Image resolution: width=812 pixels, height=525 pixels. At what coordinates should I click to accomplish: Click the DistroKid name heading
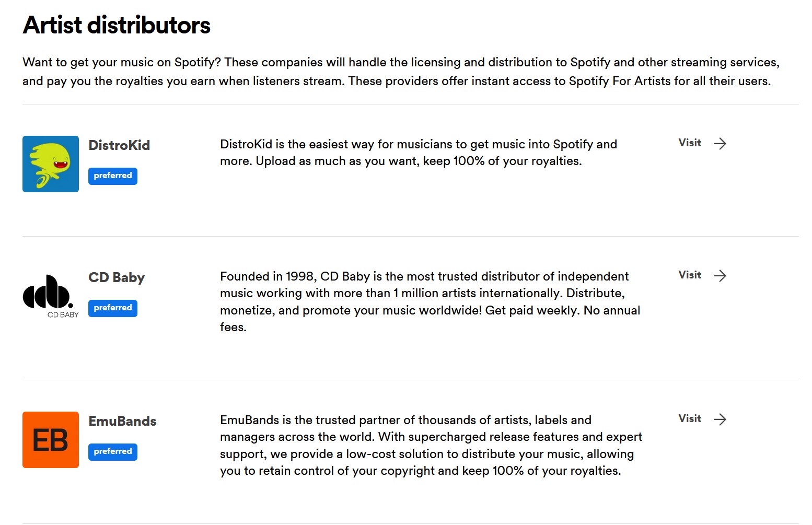click(x=119, y=145)
